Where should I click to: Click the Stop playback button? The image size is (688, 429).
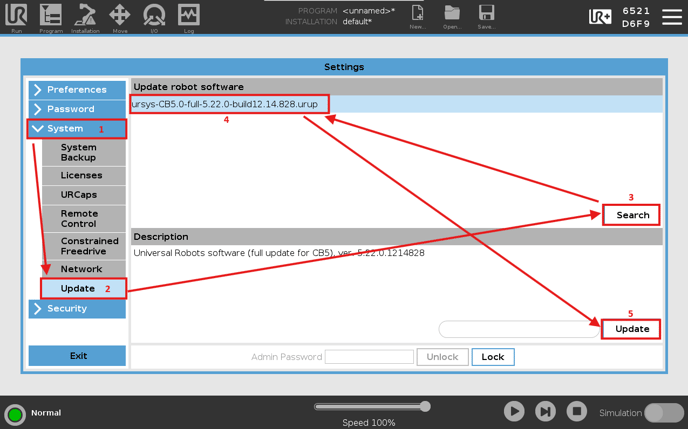pos(577,411)
